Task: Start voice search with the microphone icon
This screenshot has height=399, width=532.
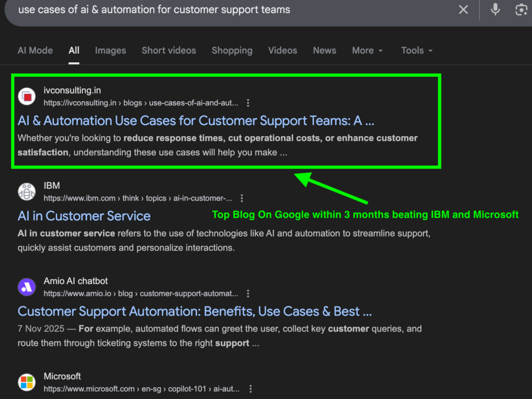Action: coord(495,10)
